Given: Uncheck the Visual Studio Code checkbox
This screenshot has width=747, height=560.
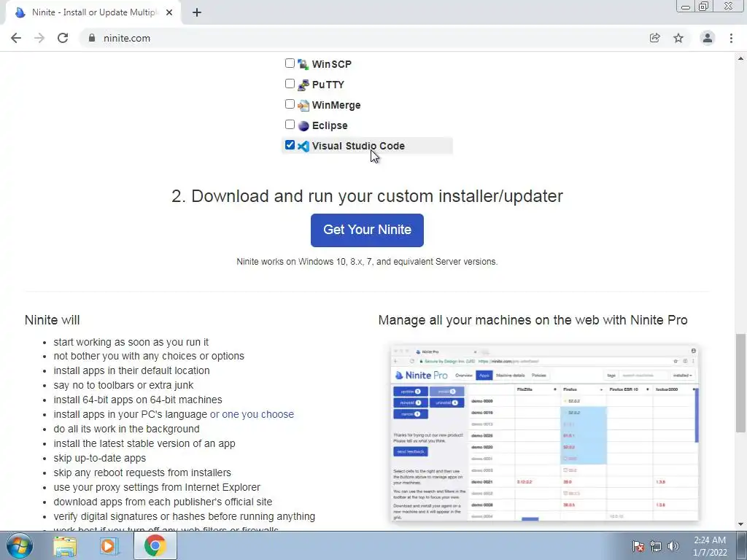Looking at the screenshot, I should point(290,145).
